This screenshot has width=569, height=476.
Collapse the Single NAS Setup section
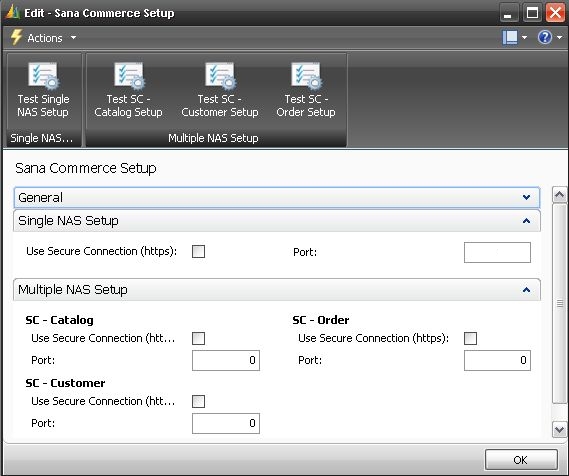526,221
